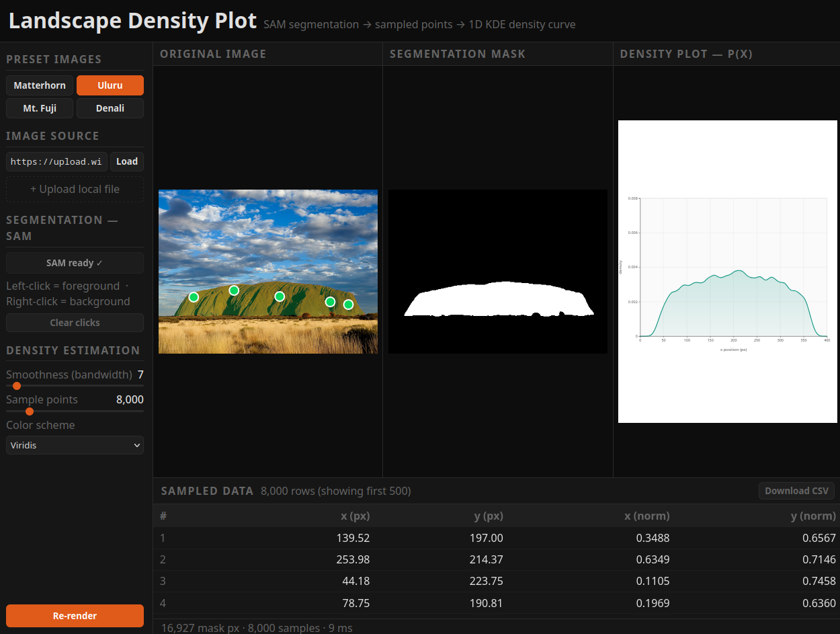Screen dimensions: 840x634
Task: Choose the Mt. Fuji preset
Action: (40, 108)
